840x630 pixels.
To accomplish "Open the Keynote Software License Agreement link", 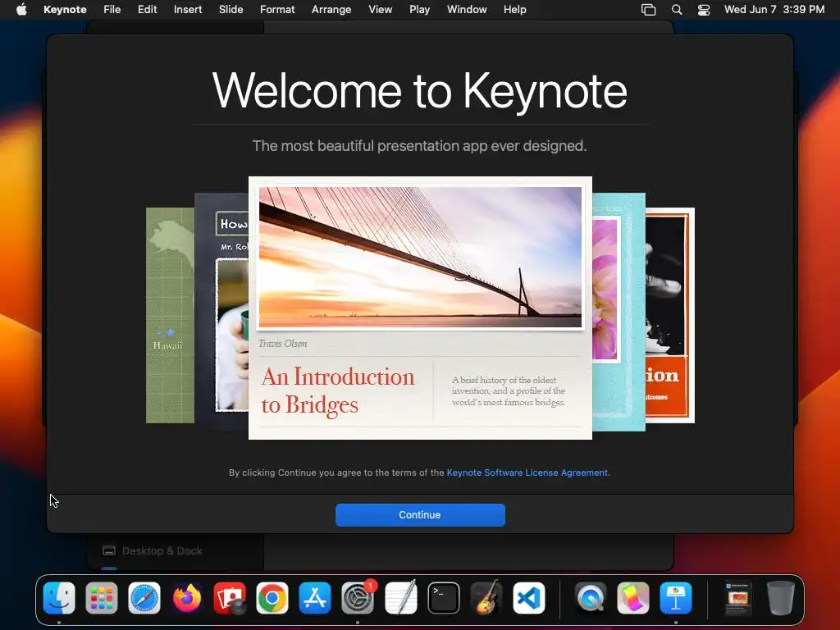I will [527, 472].
